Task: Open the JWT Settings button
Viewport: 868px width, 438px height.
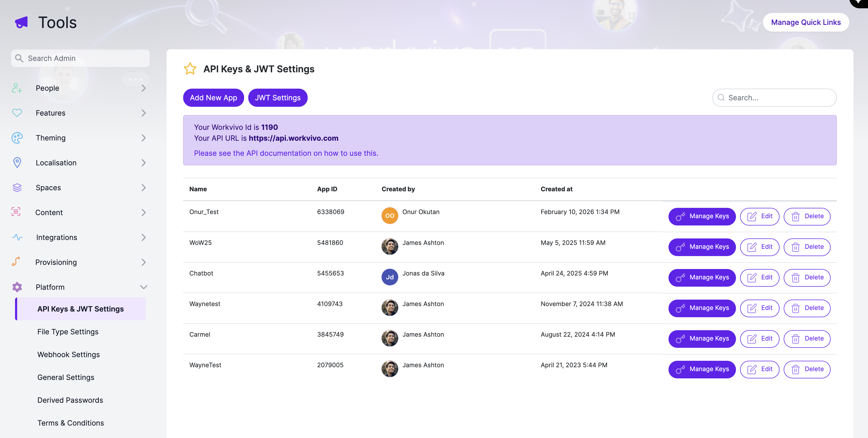Action: (278, 98)
